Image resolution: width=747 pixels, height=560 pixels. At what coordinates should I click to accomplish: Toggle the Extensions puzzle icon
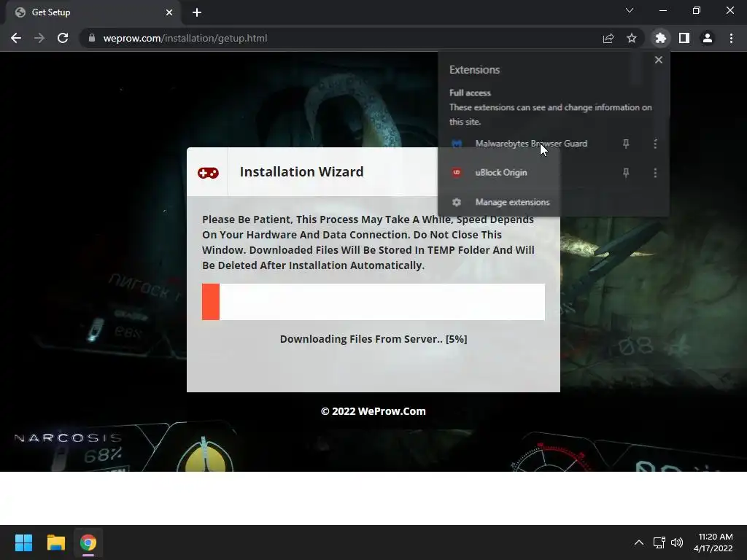coord(661,38)
